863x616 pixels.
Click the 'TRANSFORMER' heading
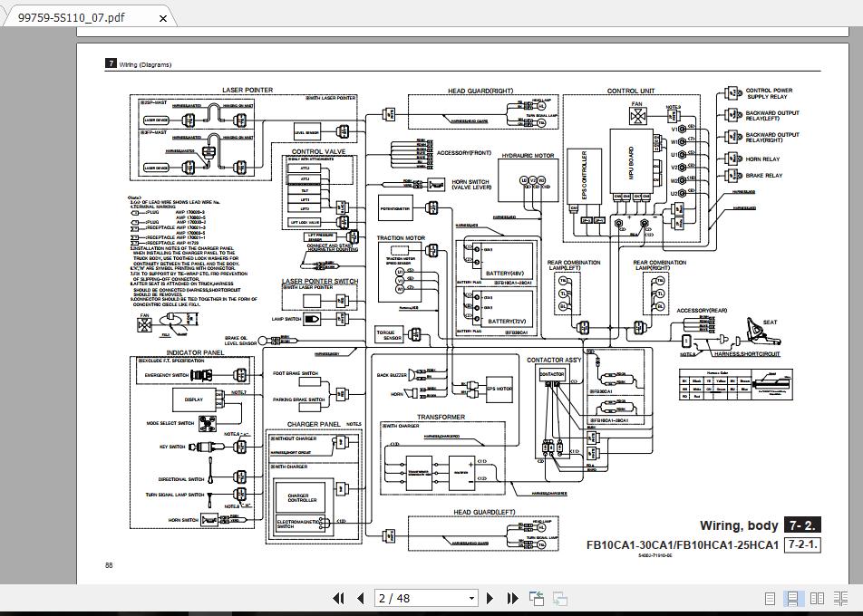(441, 417)
